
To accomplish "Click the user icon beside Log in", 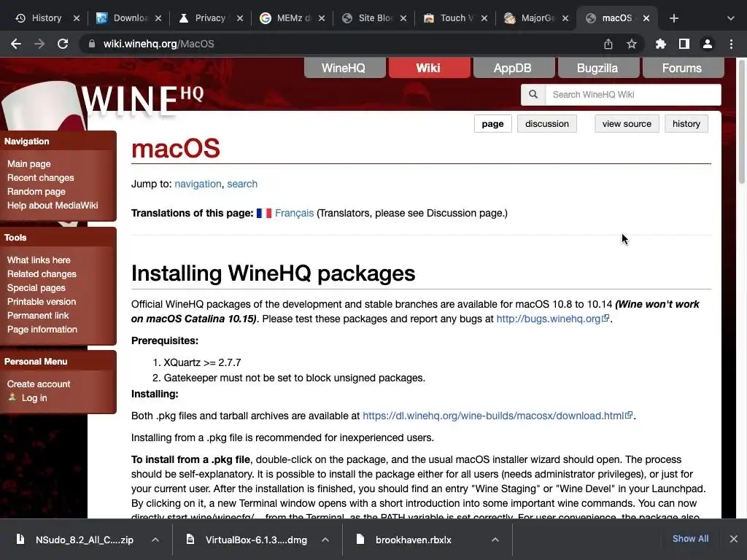I will 12,397.
